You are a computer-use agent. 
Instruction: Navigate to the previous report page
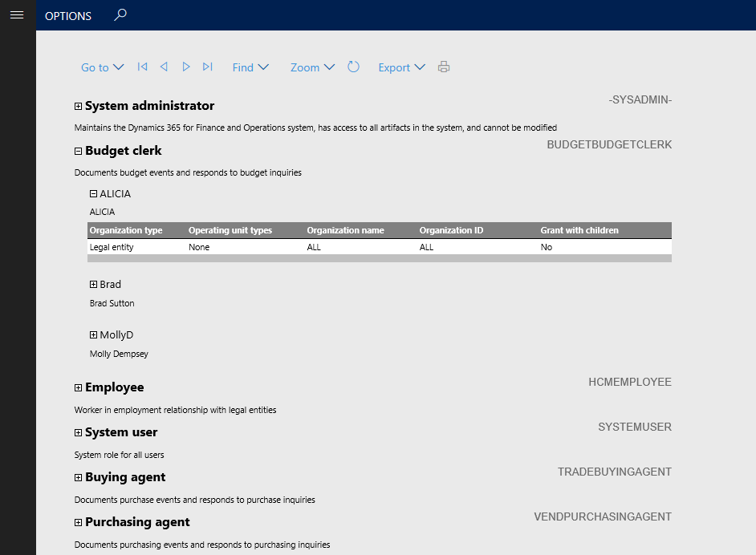(x=164, y=67)
